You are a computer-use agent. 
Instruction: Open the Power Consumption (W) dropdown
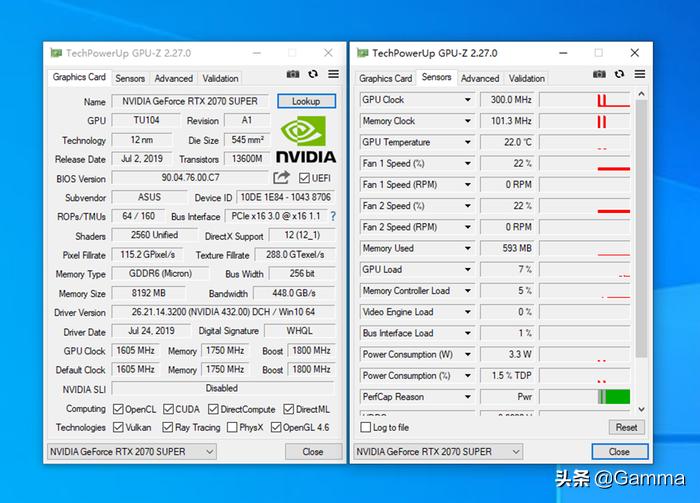point(467,354)
